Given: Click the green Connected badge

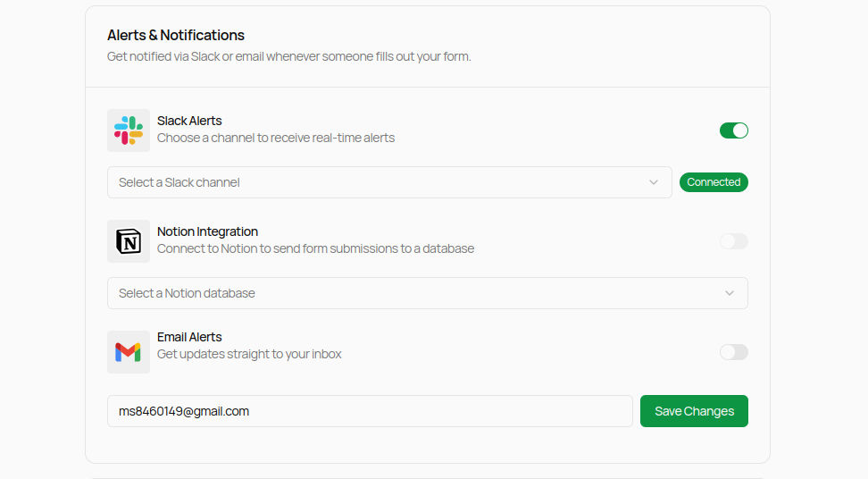Looking at the screenshot, I should 714,182.
